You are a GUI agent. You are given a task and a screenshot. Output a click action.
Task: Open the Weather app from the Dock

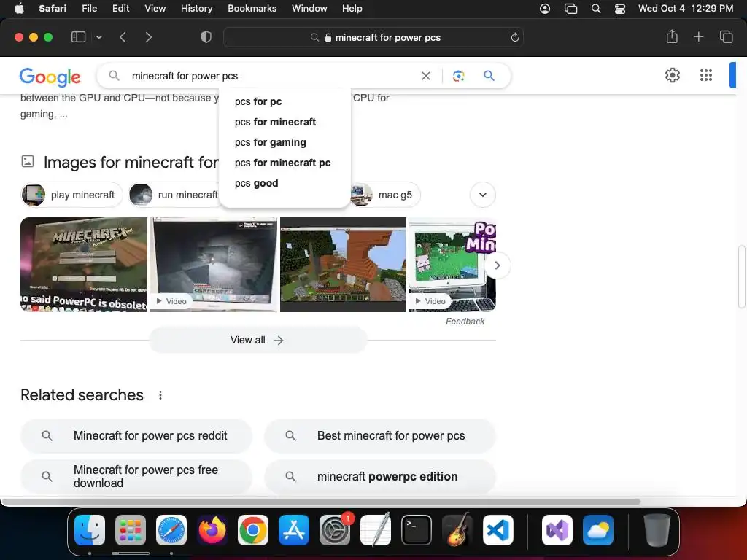pos(598,530)
